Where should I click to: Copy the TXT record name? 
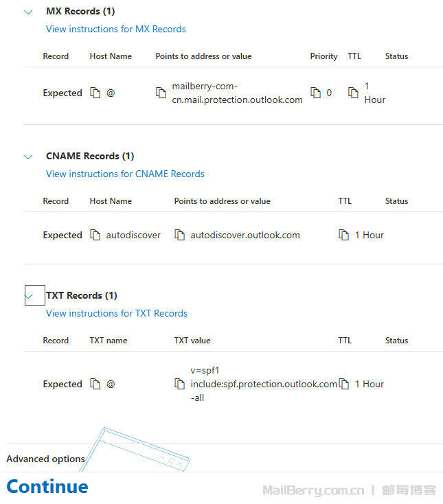[95, 385]
